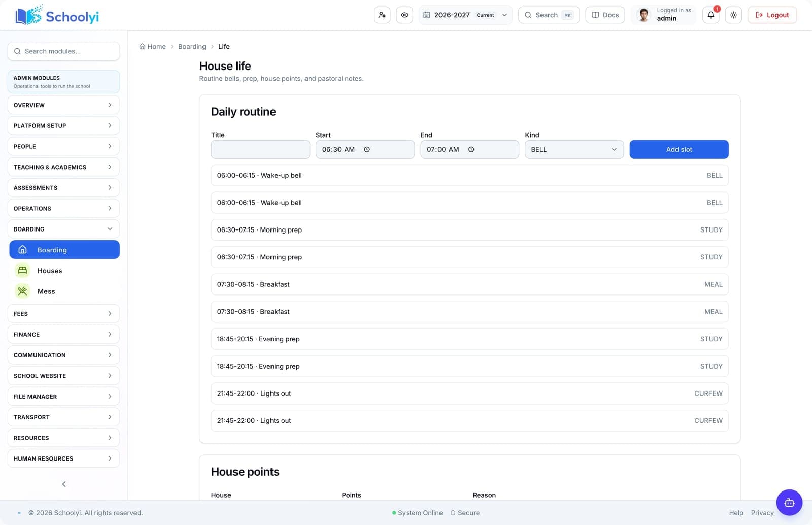Select the Houses menu item
Viewport: 812px width, 525px height.
click(x=64, y=271)
